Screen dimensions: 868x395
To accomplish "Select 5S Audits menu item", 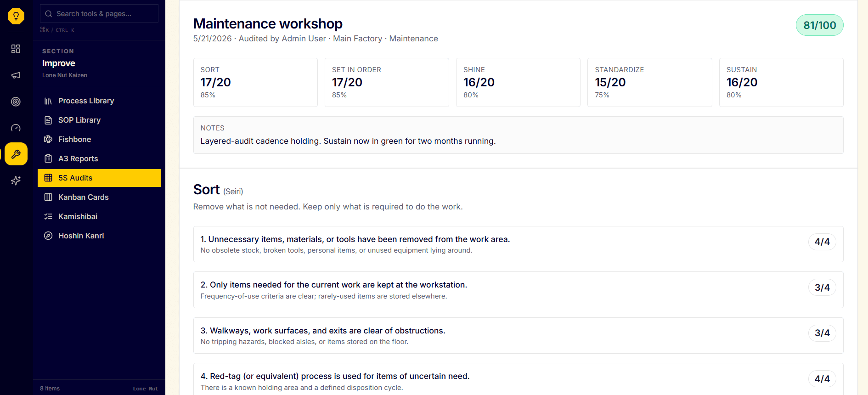I will pos(99,178).
